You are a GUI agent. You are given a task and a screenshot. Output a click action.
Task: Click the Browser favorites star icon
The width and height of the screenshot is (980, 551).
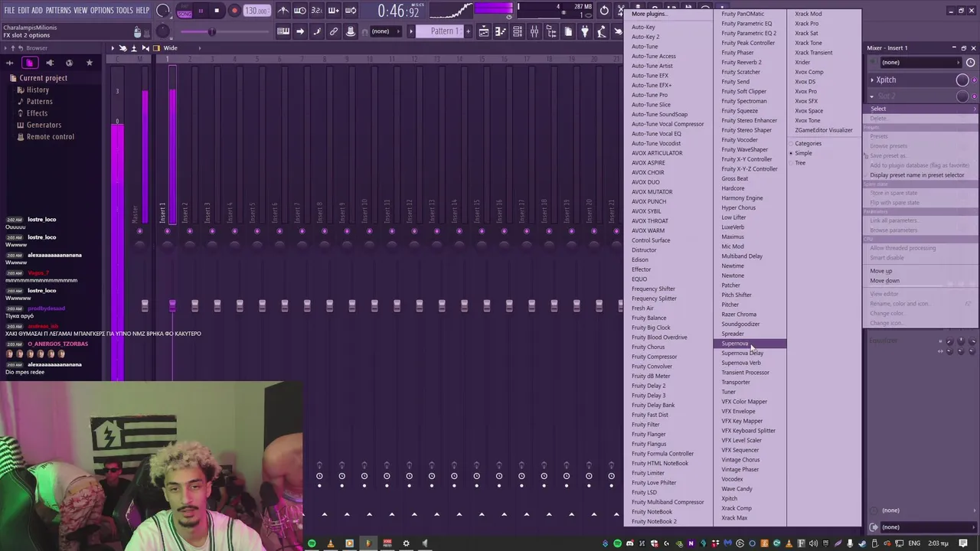pos(89,63)
